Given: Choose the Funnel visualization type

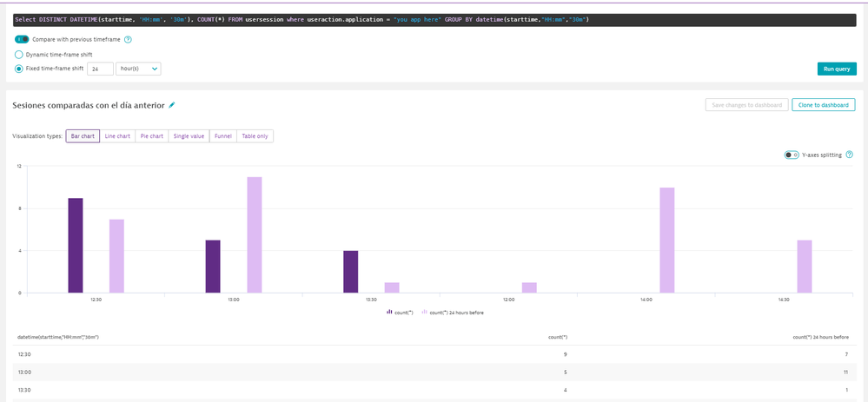Looking at the screenshot, I should (223, 136).
